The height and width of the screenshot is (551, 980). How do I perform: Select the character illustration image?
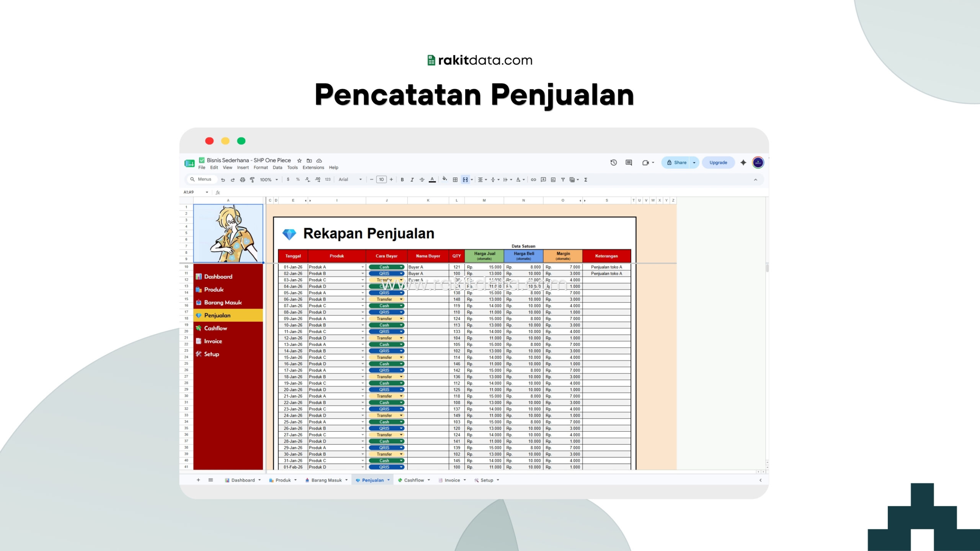coord(228,233)
